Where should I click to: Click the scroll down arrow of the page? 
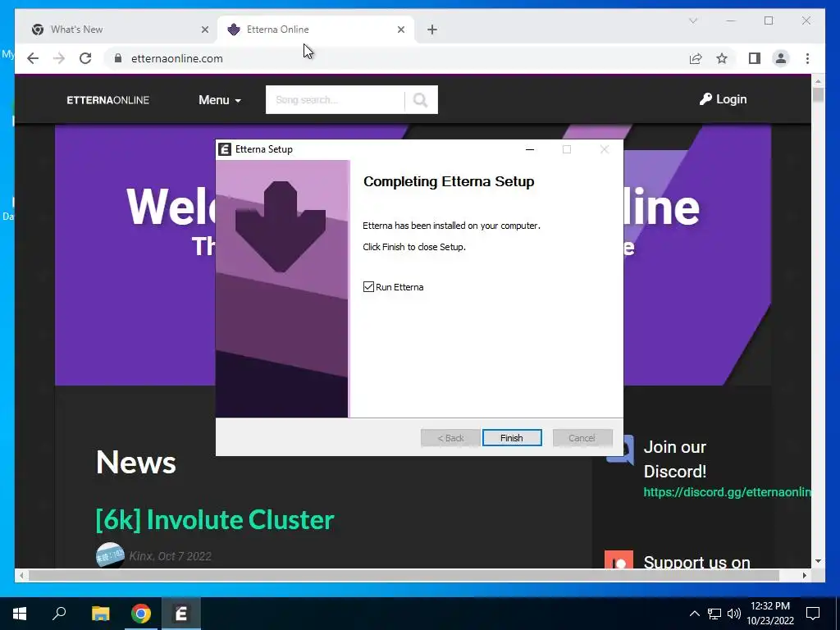[818, 561]
